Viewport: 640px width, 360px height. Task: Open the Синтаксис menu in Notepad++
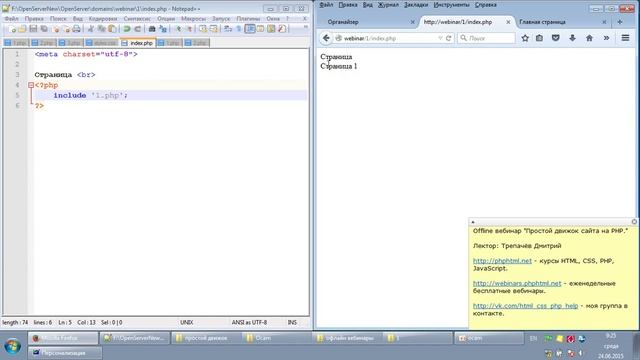(x=137, y=19)
